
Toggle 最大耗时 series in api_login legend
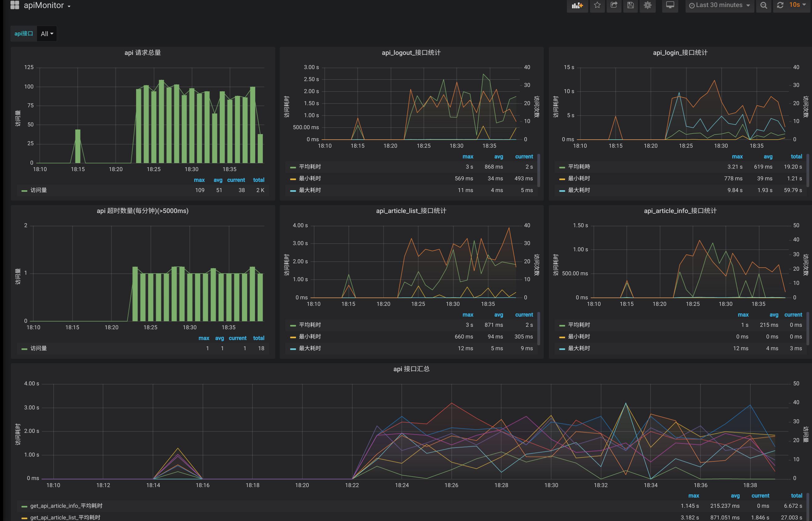click(x=579, y=190)
